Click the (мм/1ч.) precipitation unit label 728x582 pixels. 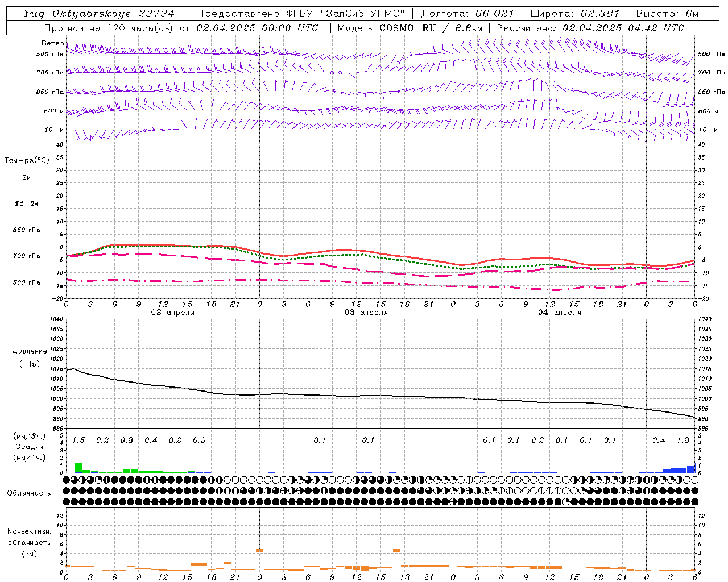pos(28,458)
